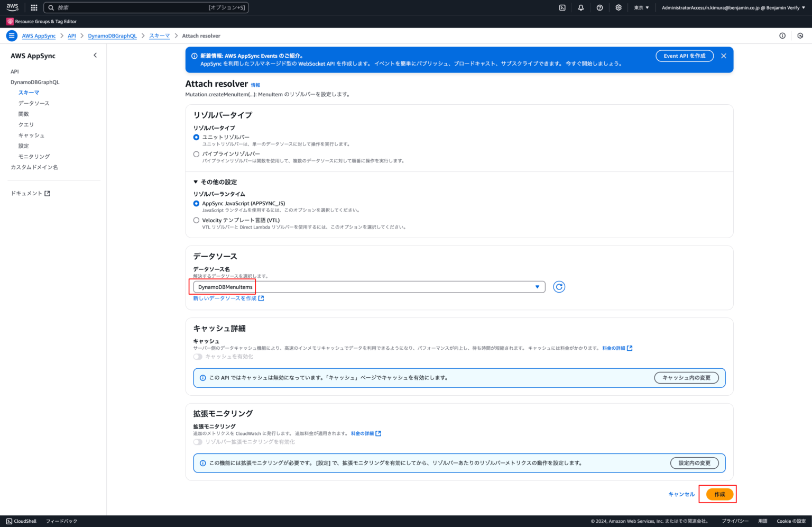
Task: Select the Velocity テンプレート言語 (VTL) runtime
Action: (x=196, y=220)
